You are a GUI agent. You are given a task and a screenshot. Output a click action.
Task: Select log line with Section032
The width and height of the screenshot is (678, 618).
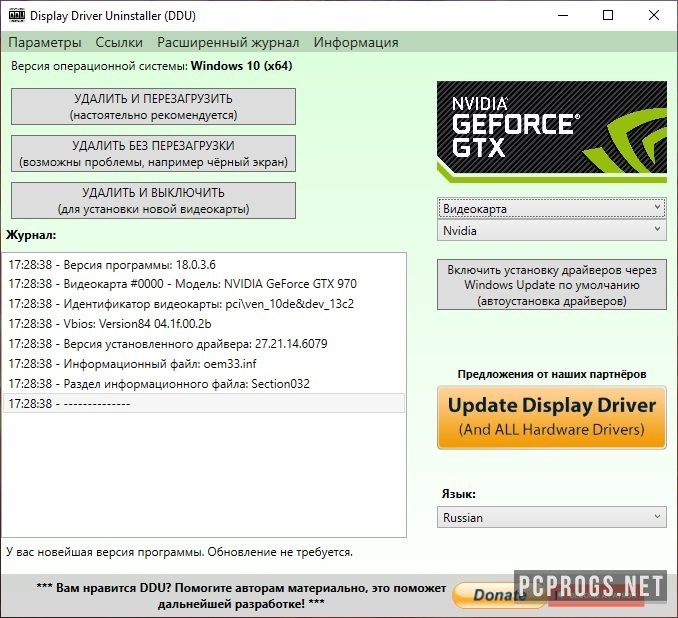(x=204, y=383)
